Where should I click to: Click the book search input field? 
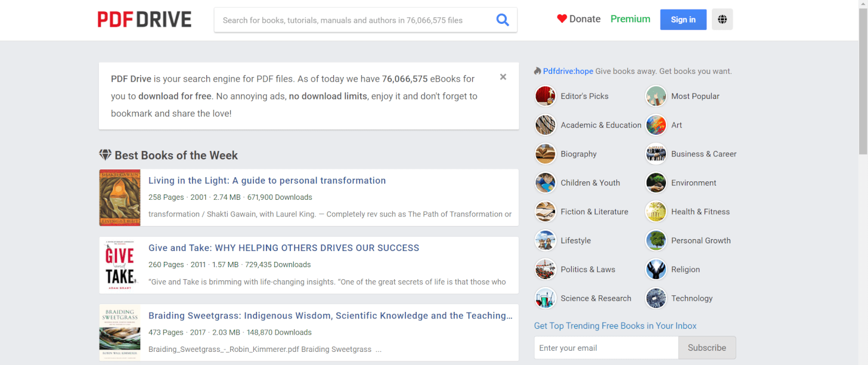tap(355, 20)
